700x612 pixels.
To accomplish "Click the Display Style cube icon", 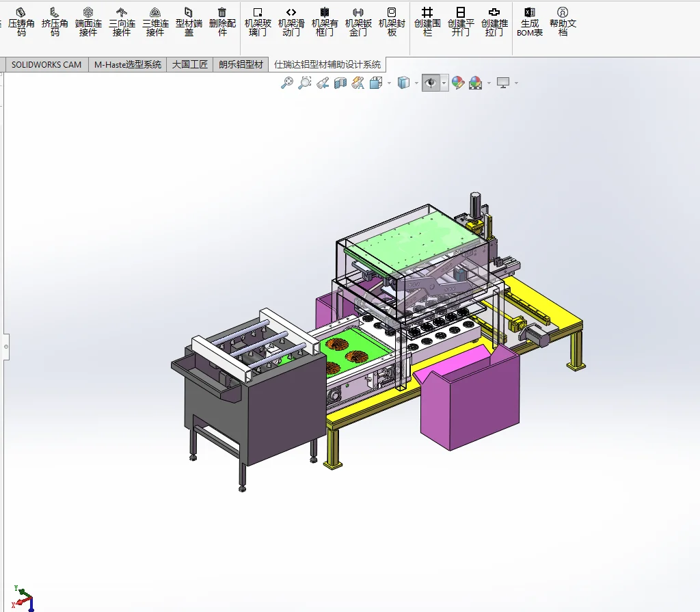I will 403,83.
